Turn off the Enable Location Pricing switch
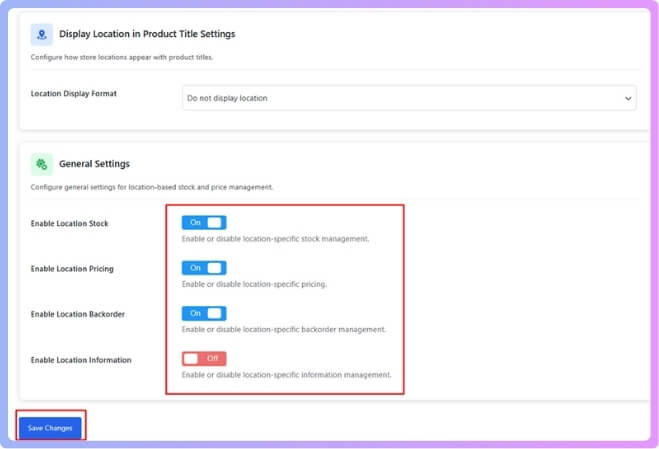The image size is (659, 449). tap(204, 268)
